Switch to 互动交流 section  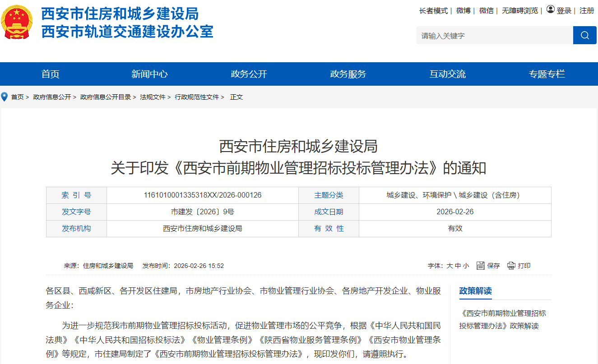[x=448, y=74]
